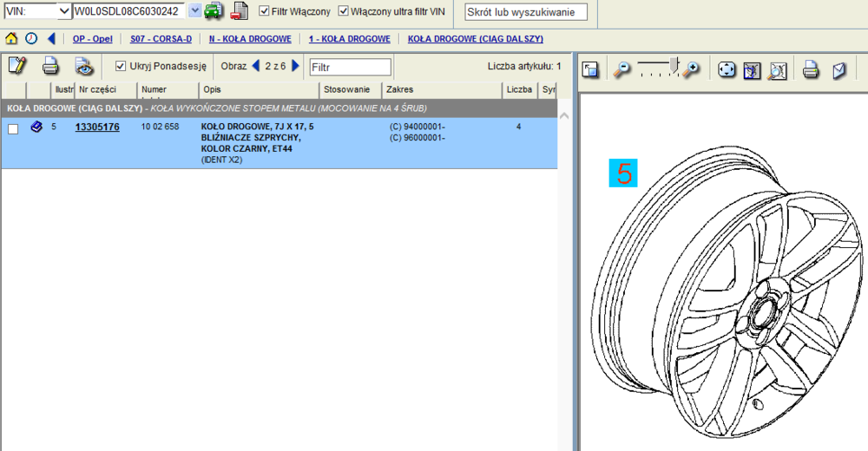Go to the home page icon
This screenshot has height=451, width=868.
pyautogui.click(x=11, y=39)
